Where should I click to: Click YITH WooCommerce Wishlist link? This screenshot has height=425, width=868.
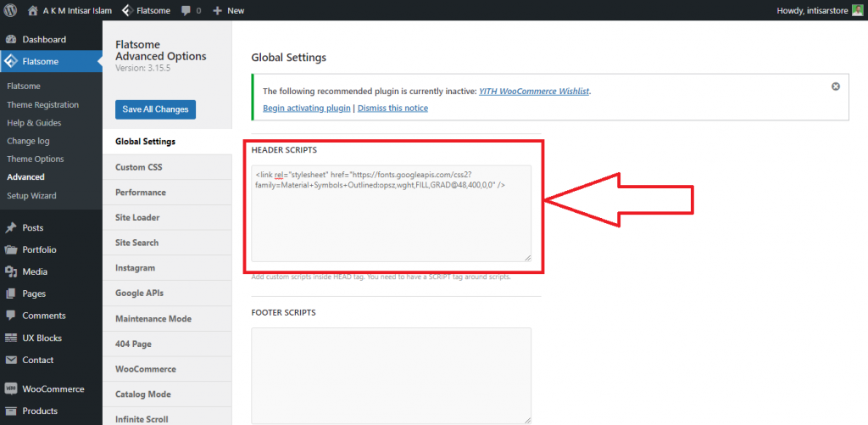534,92
